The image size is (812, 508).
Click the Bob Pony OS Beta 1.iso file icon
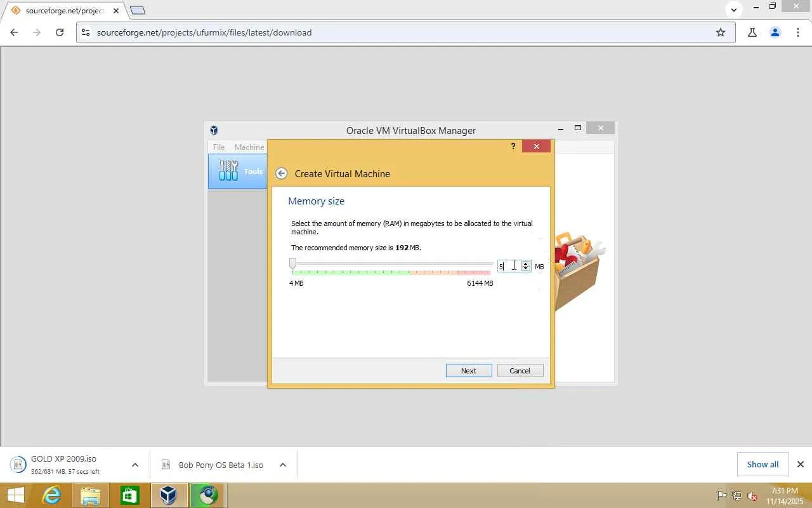[166, 465]
